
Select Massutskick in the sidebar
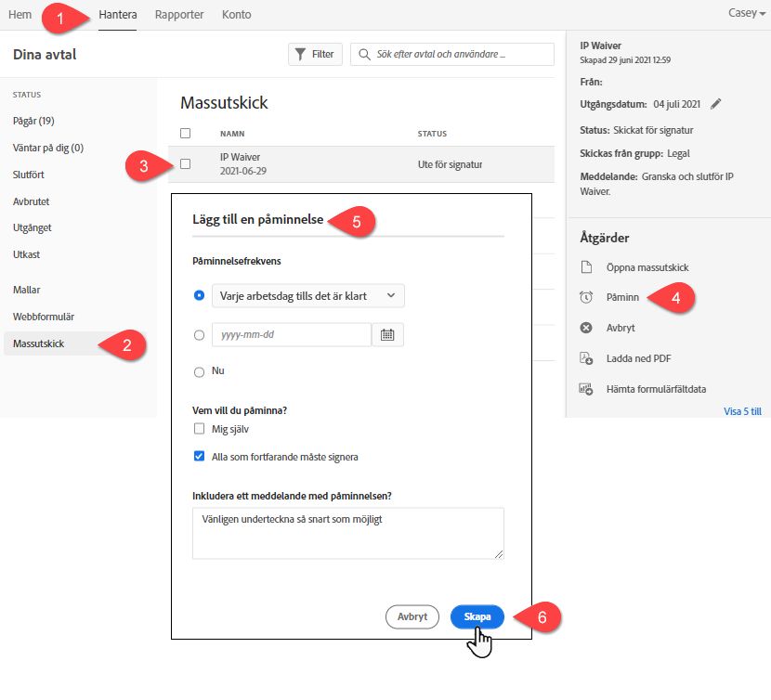(x=39, y=344)
